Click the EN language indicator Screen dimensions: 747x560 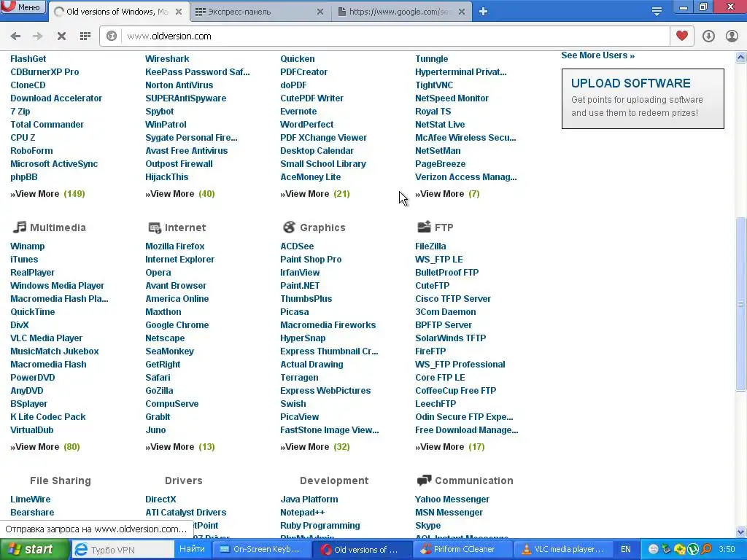coord(625,550)
